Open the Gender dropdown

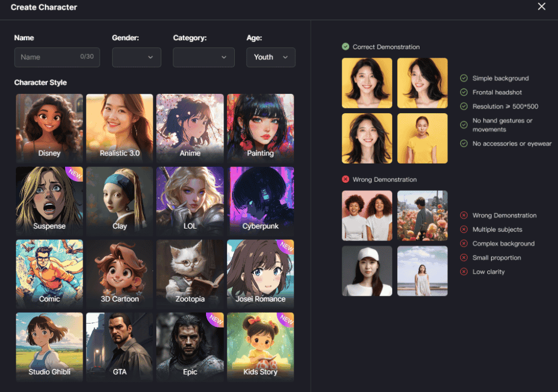click(136, 57)
